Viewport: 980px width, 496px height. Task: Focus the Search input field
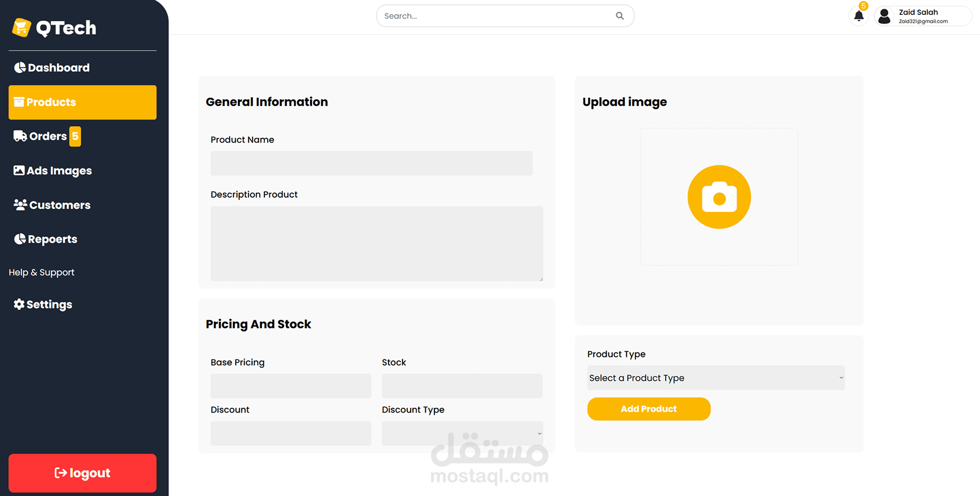click(x=505, y=16)
